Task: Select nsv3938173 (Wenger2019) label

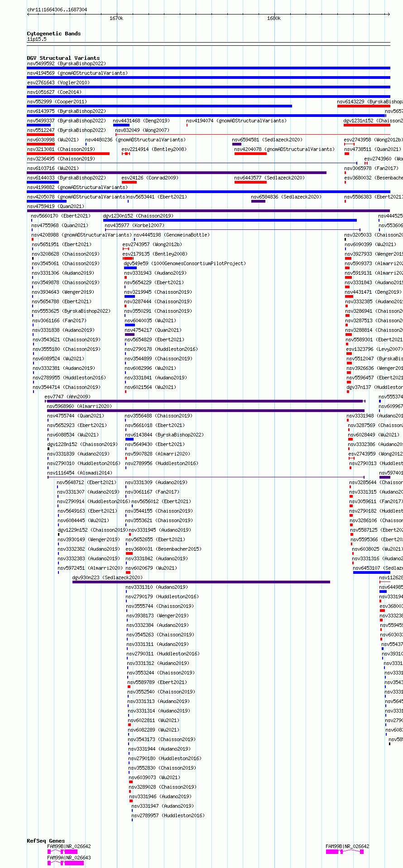Action: coord(158,616)
